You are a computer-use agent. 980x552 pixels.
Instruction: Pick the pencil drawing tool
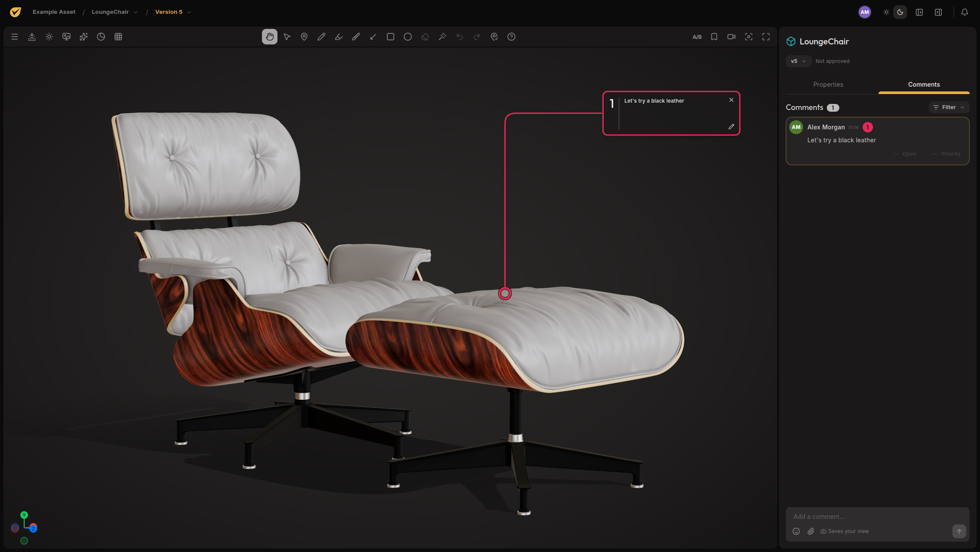click(x=321, y=37)
